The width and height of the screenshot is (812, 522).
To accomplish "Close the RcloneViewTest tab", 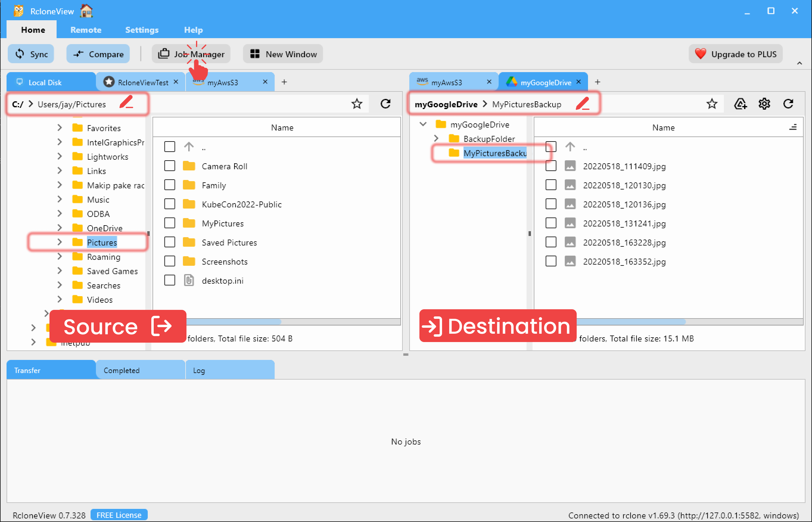I will (x=176, y=82).
